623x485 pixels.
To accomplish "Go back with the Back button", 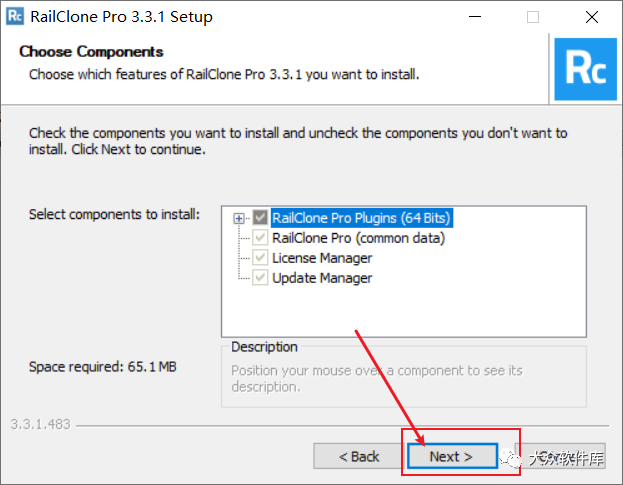I will coord(359,457).
